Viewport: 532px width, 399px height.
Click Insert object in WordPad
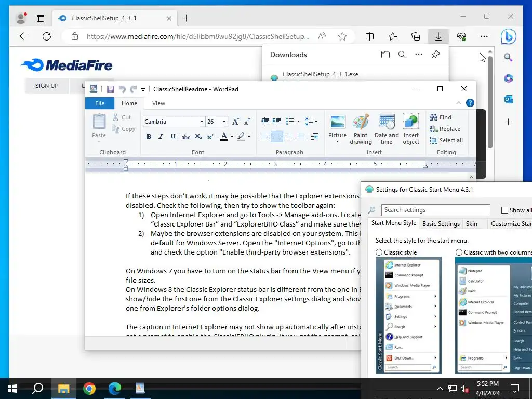[411, 129]
